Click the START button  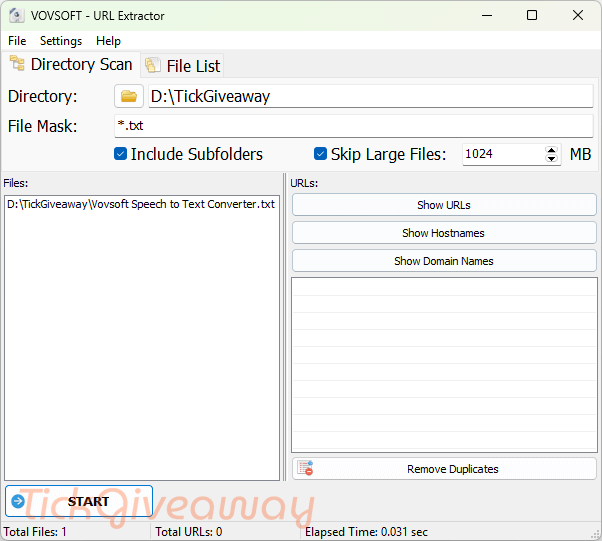point(79,501)
